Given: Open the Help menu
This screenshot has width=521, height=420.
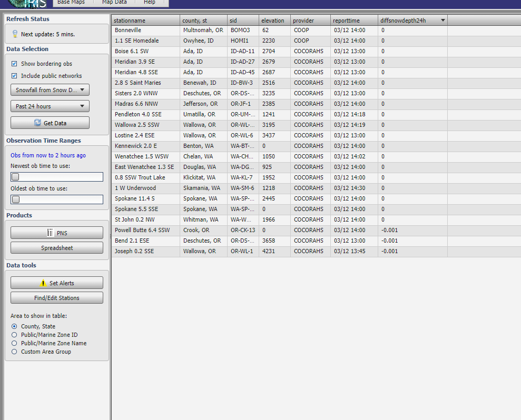Looking at the screenshot, I should click(150, 3).
